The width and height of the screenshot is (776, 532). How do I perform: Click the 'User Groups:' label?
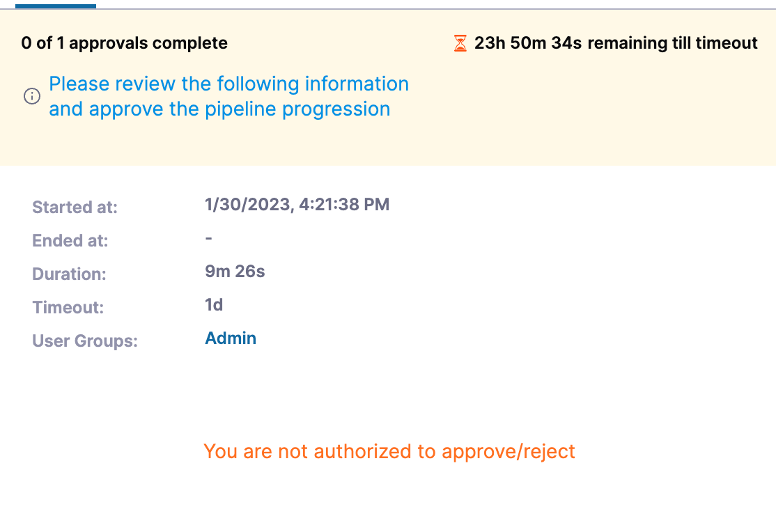pyautogui.click(x=85, y=341)
